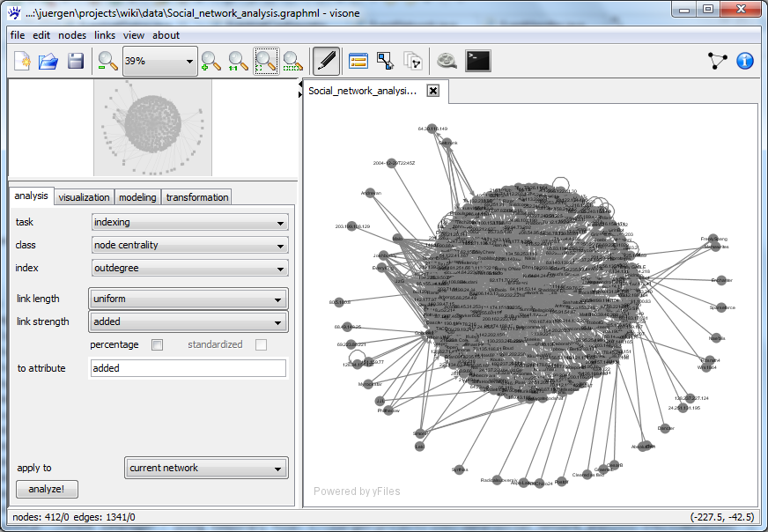Select the node labeled Dancter
The image size is (768, 532).
tap(664, 428)
